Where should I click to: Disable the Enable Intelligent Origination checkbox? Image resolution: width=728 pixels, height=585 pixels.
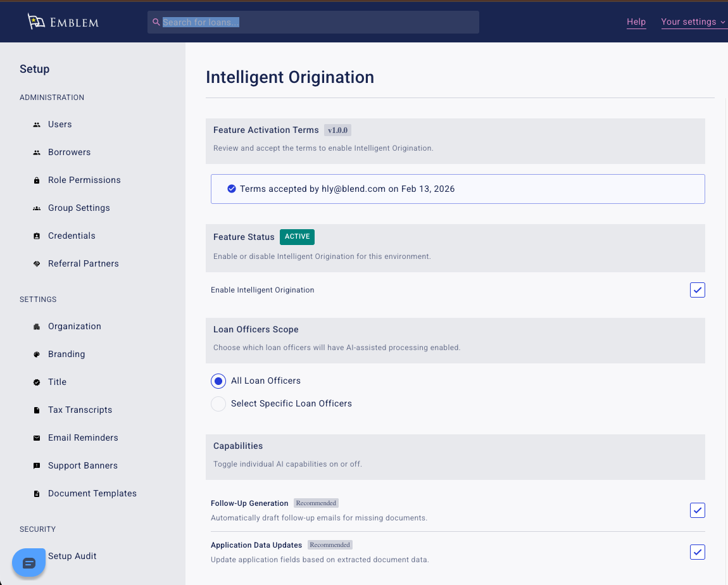(697, 290)
